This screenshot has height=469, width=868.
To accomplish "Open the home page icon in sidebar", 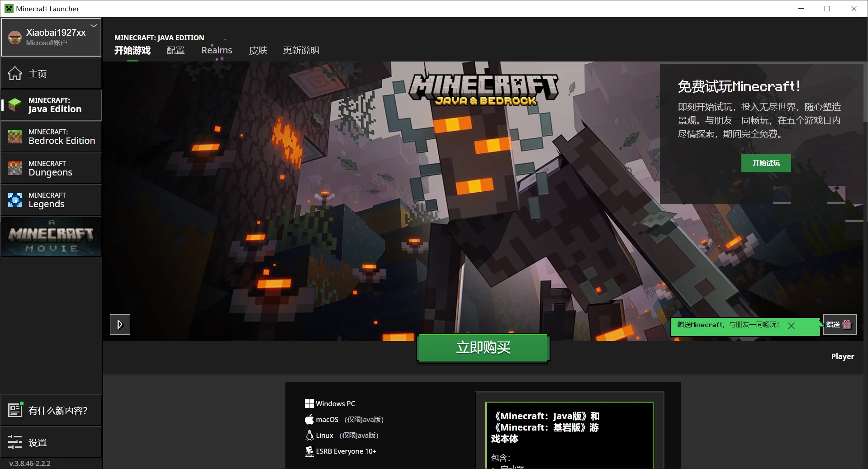I will coord(15,74).
